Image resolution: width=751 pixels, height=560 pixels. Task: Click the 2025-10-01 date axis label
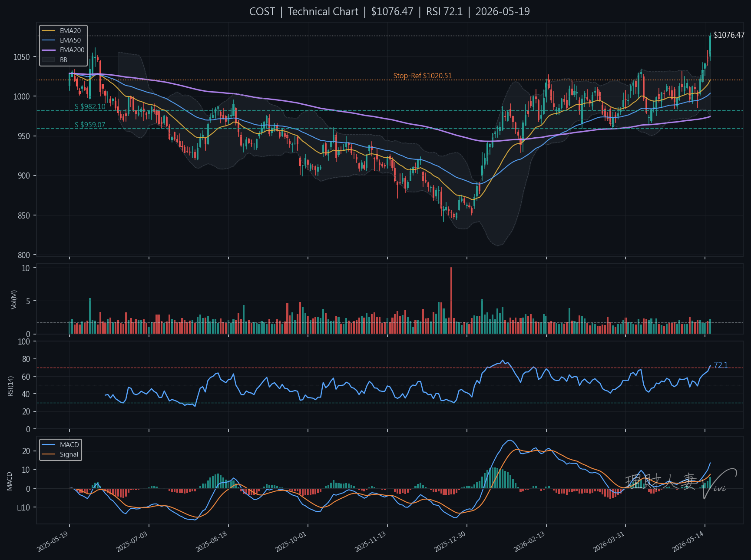pos(291,542)
